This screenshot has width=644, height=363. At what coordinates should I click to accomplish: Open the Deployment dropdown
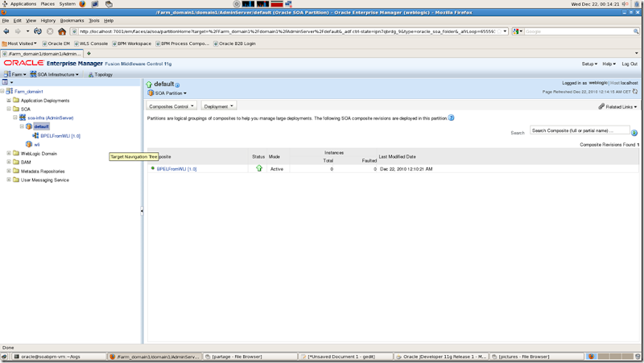click(x=218, y=106)
